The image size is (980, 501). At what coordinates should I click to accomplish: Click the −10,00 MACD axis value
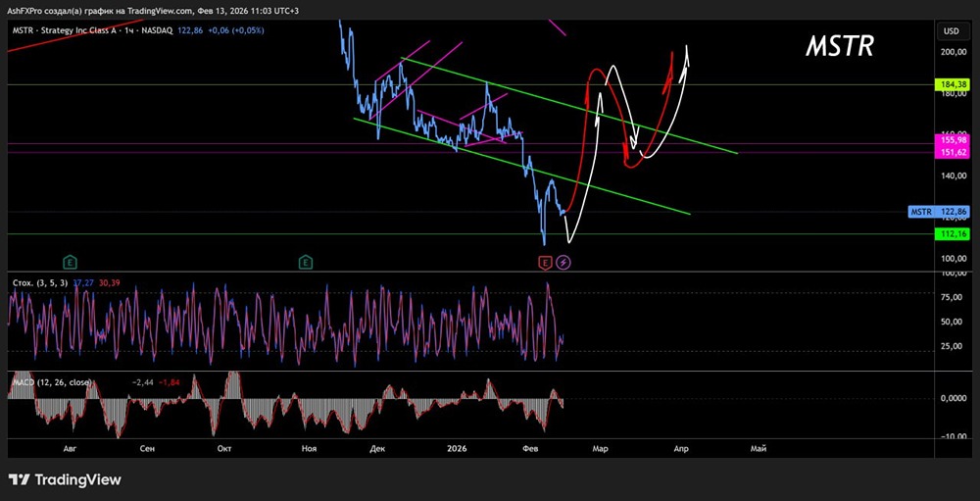(x=954, y=436)
